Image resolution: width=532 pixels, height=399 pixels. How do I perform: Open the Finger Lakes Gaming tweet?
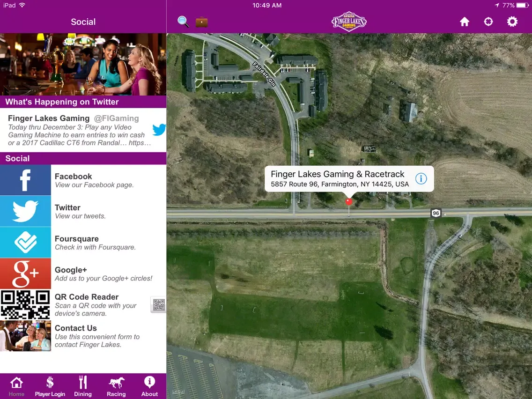point(83,130)
